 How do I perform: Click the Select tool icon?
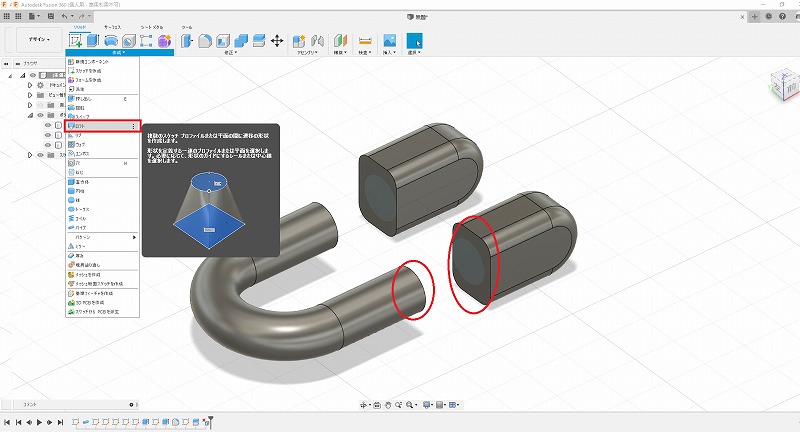point(414,41)
